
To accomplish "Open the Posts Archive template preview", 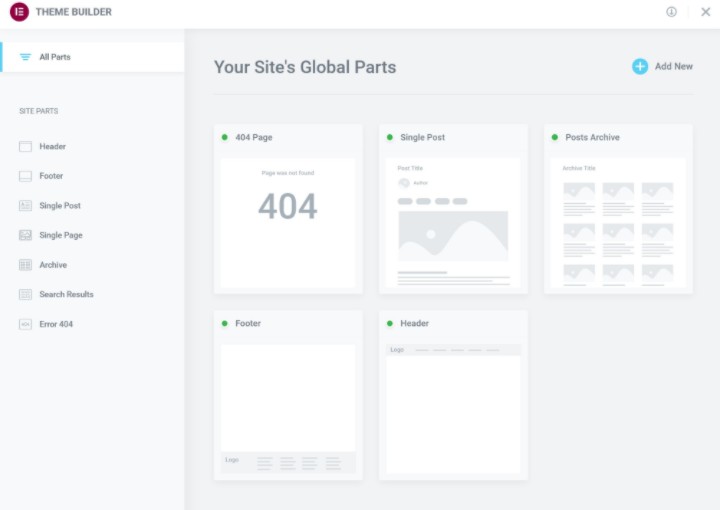I will point(618,222).
